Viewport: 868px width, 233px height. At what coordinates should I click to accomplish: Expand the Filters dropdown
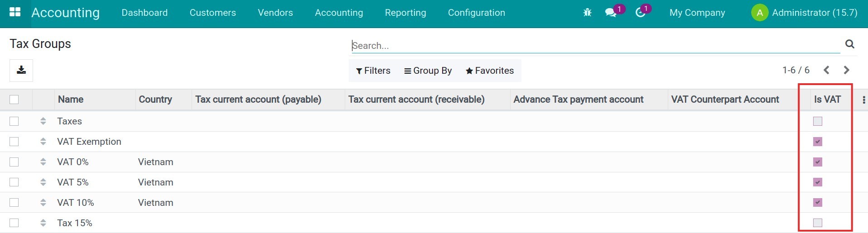click(x=373, y=71)
